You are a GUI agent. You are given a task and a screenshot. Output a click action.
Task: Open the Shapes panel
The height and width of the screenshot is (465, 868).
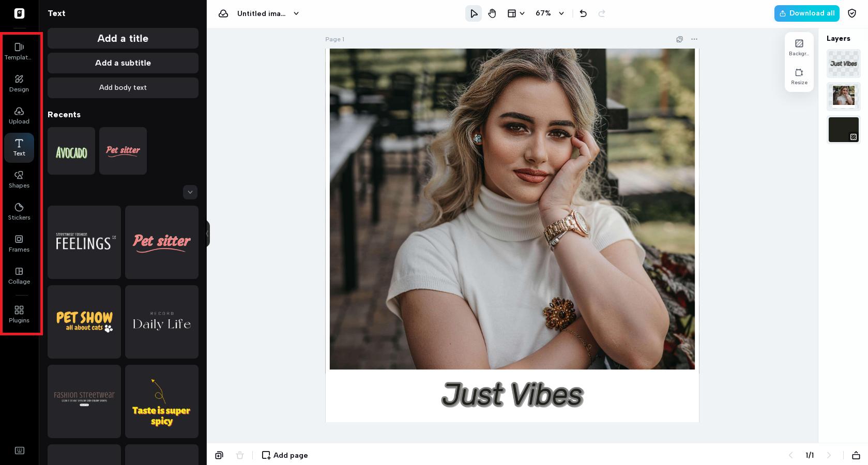coord(19,179)
